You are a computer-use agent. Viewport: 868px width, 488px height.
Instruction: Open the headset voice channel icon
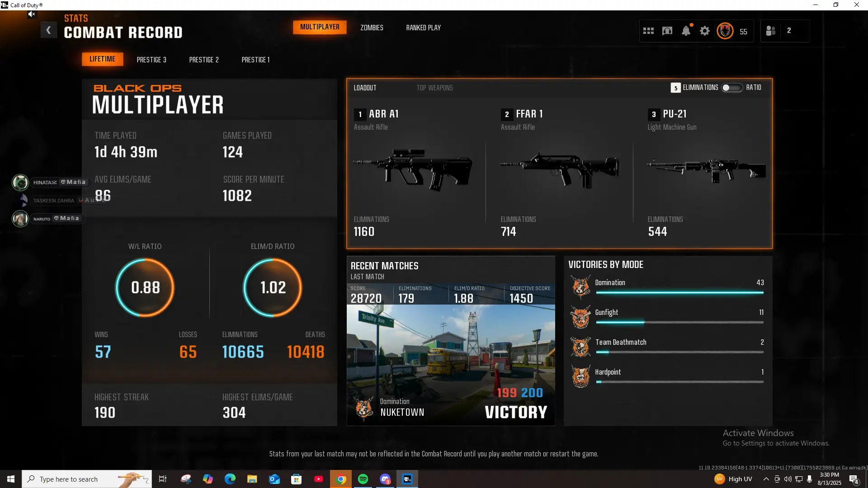click(667, 31)
